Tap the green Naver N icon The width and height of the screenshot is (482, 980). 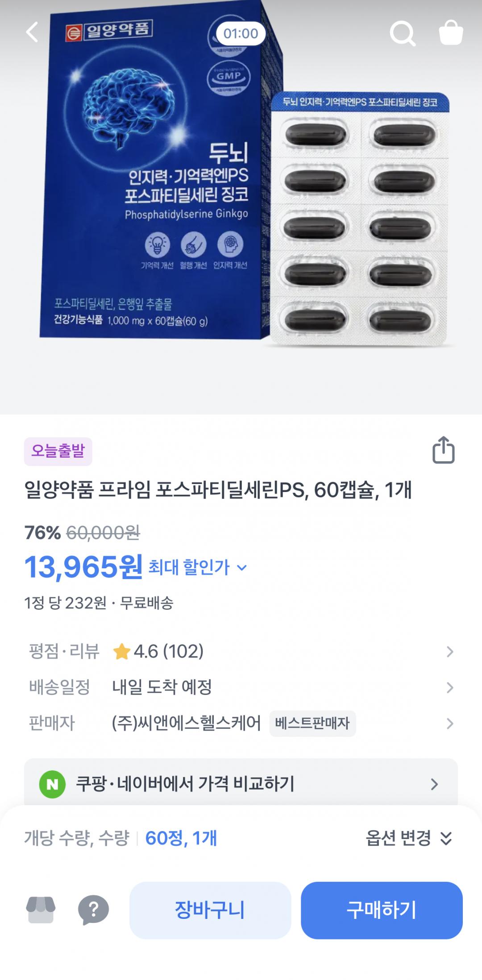pyautogui.click(x=52, y=784)
